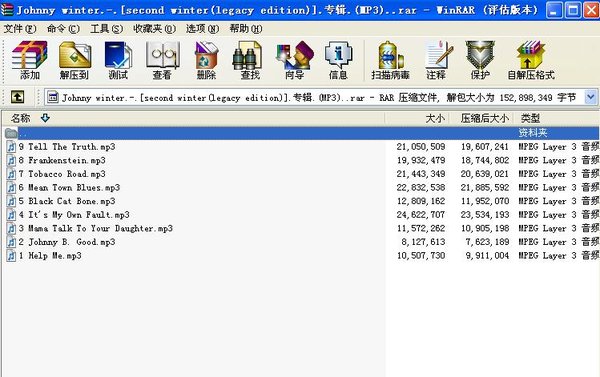This screenshot has width=600, height=377.
Task: Click the music icon of Frankenstein.mp3
Action: click(11, 160)
